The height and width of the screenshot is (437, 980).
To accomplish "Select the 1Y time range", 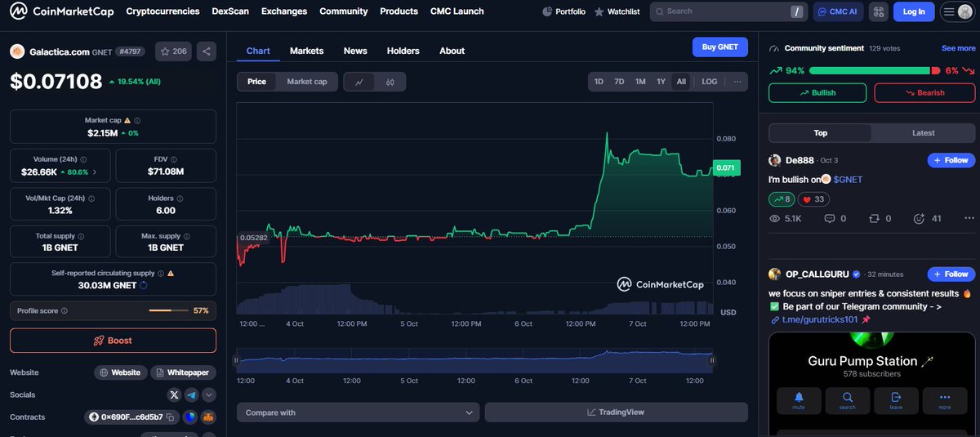I will pyautogui.click(x=661, y=82).
